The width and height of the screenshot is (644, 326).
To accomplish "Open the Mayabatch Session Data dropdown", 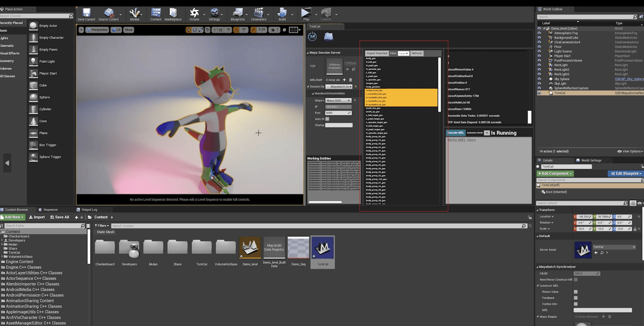I will coord(339,87).
